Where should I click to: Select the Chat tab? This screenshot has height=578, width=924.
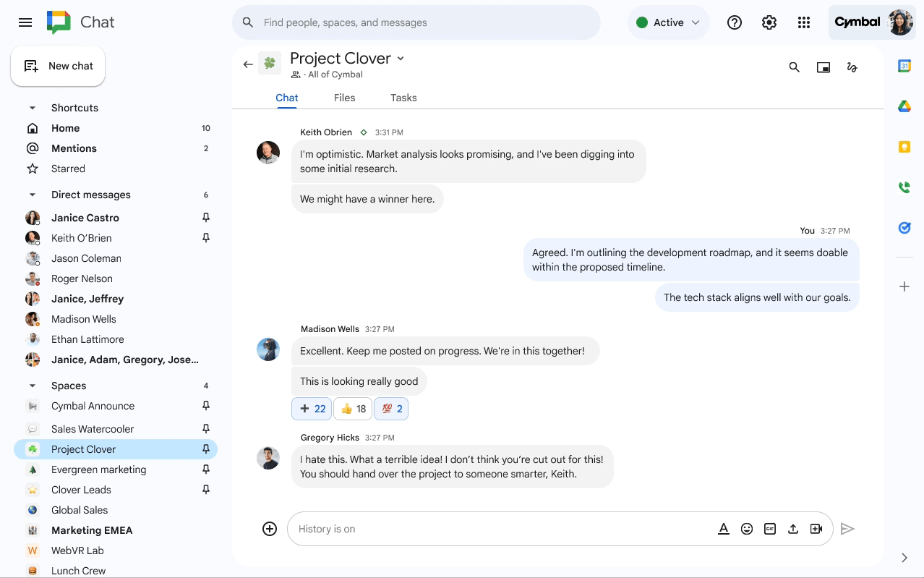(287, 98)
